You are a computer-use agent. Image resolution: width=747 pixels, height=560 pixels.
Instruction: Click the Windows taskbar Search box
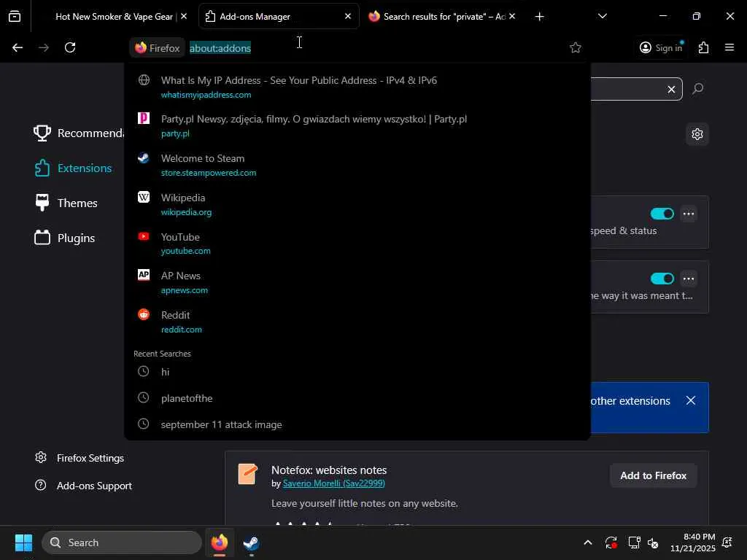122,542
